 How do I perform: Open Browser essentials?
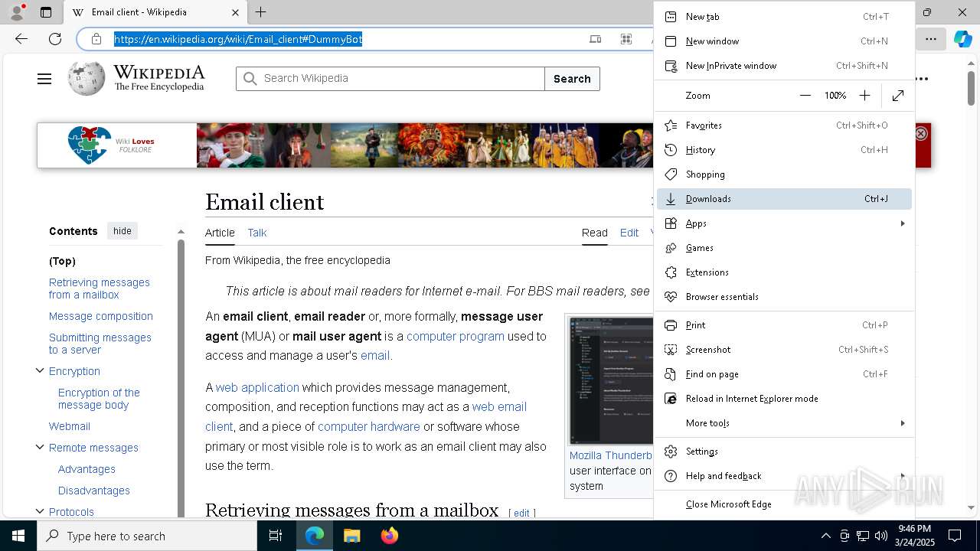(784, 297)
